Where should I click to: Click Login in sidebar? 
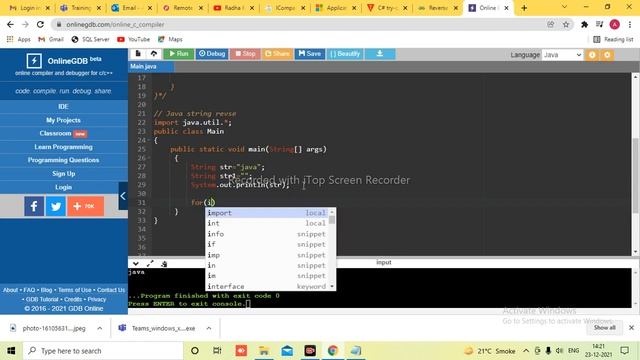click(64, 187)
